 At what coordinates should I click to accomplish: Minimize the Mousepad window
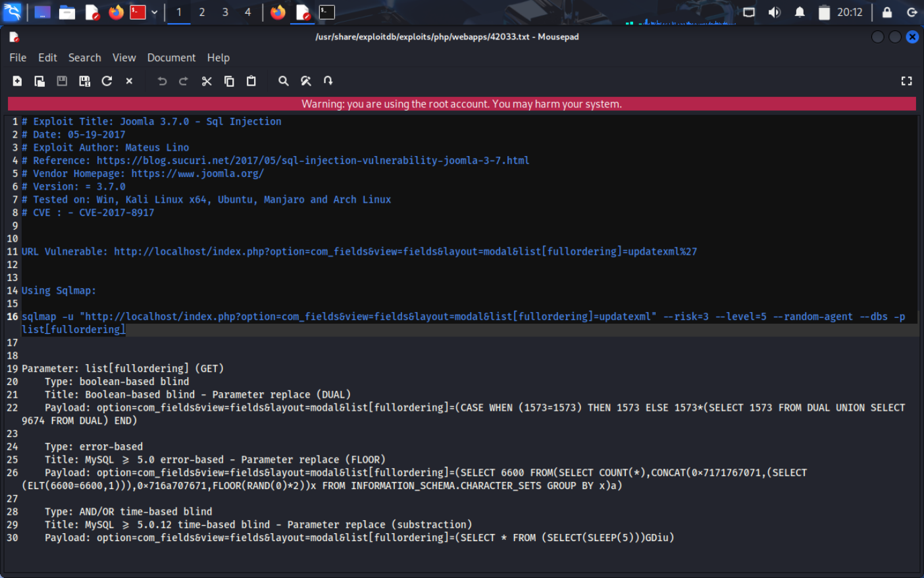(x=877, y=37)
